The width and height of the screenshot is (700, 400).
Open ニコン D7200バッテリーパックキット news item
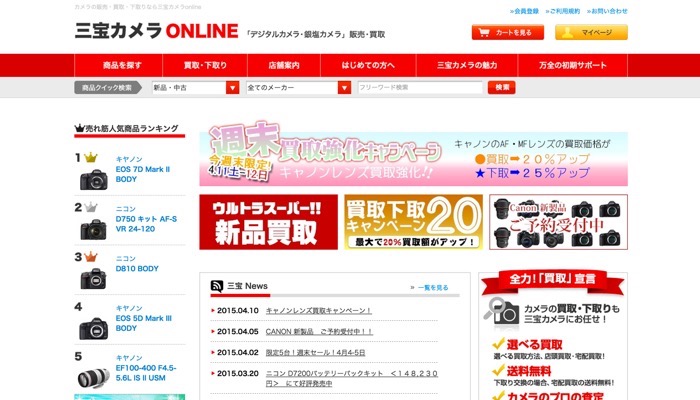coord(352,378)
